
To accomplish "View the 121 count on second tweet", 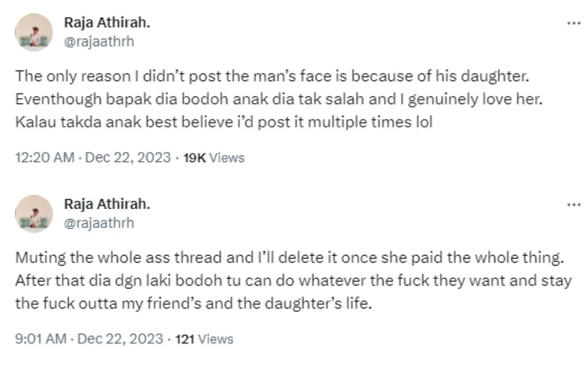I will click(185, 339).
